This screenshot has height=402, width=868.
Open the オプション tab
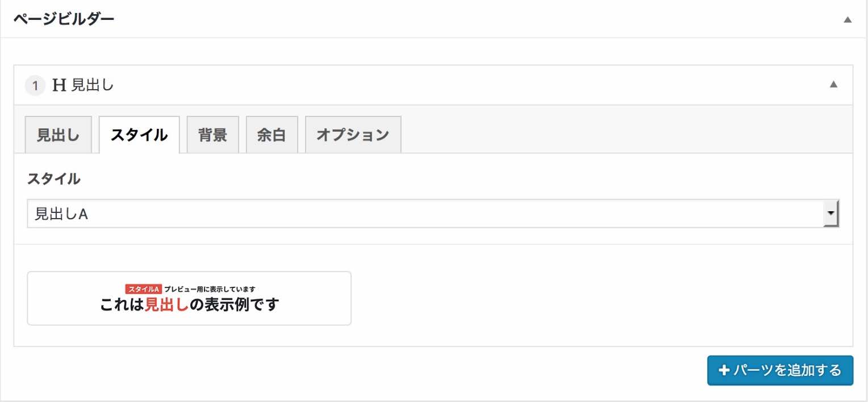click(353, 135)
